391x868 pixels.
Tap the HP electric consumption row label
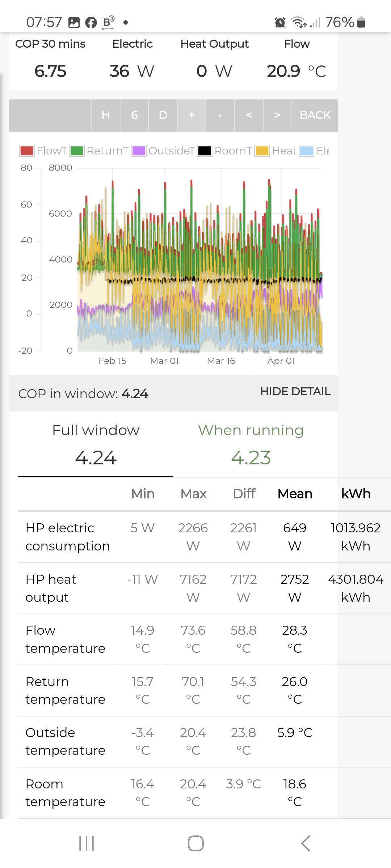coord(68,537)
